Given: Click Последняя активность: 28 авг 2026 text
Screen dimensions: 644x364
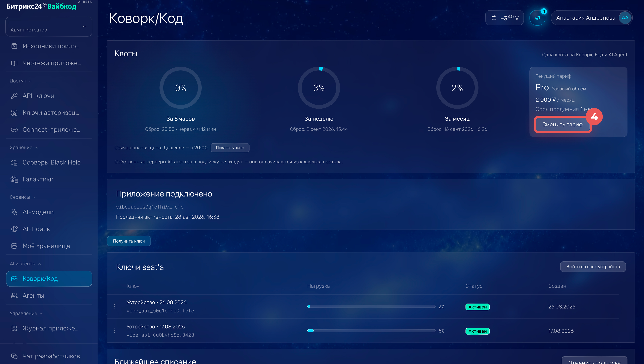Looking at the screenshot, I should [x=168, y=217].
